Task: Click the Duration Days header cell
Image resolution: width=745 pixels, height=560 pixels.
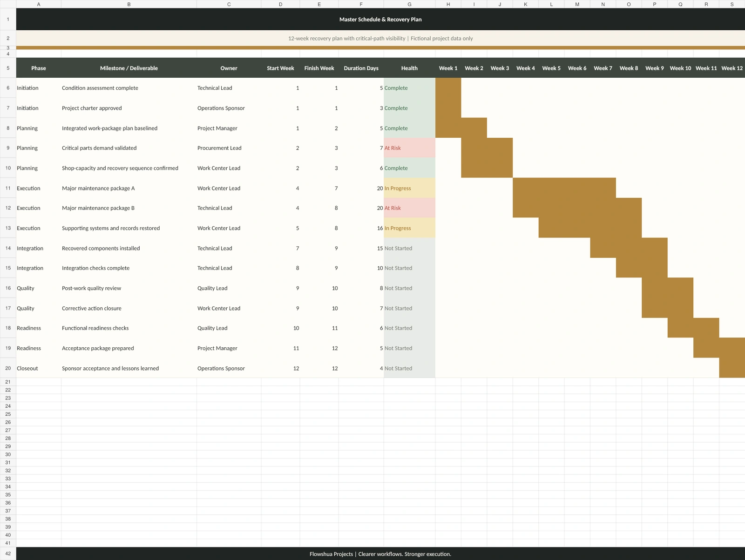Action: pyautogui.click(x=361, y=68)
